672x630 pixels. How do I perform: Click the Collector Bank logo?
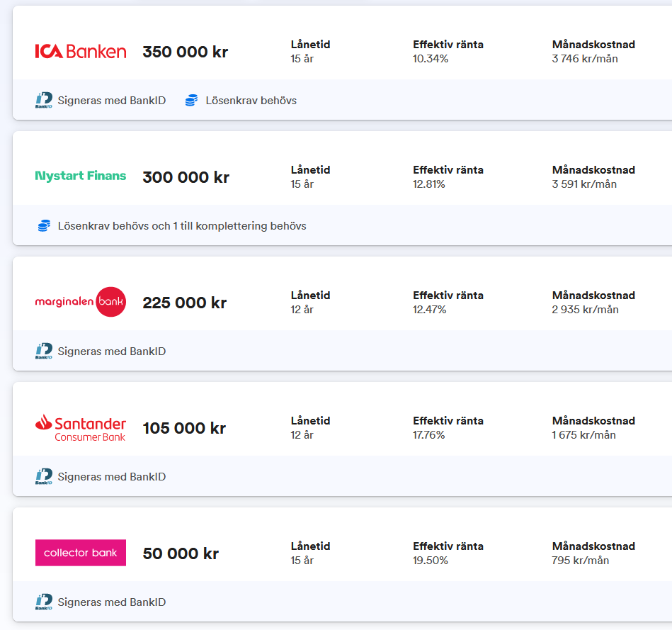click(x=81, y=553)
